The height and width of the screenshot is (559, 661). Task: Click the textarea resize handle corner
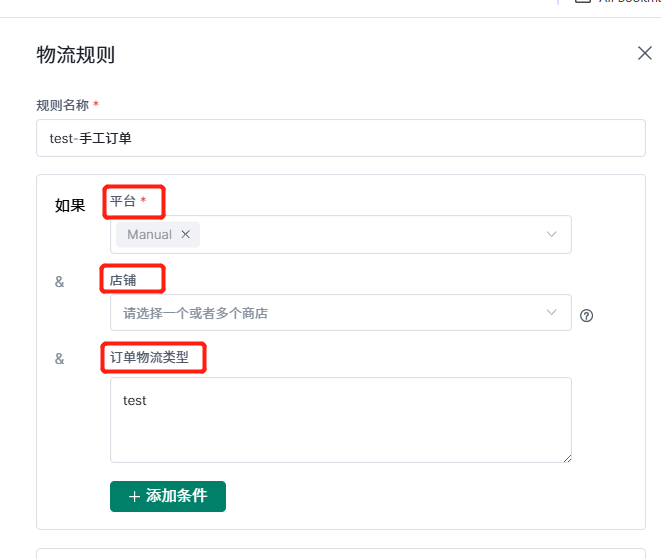(x=567, y=459)
